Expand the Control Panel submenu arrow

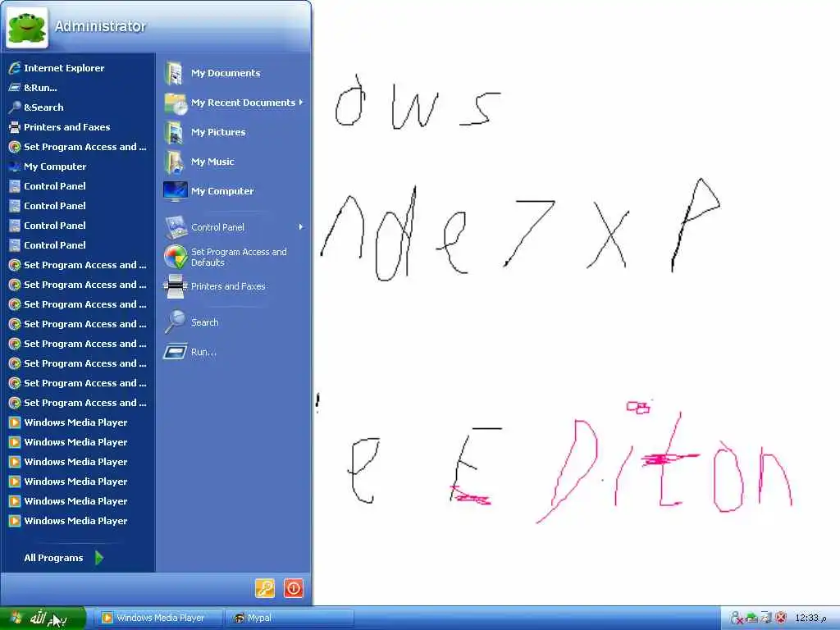point(301,227)
